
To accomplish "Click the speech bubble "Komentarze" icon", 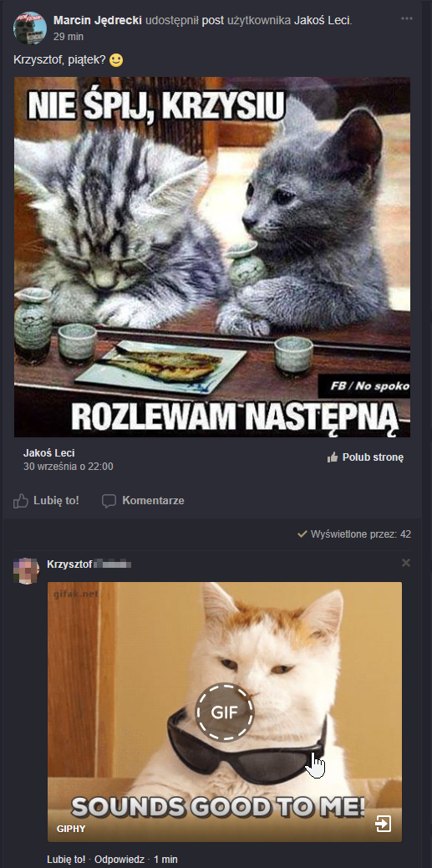I will 109,501.
